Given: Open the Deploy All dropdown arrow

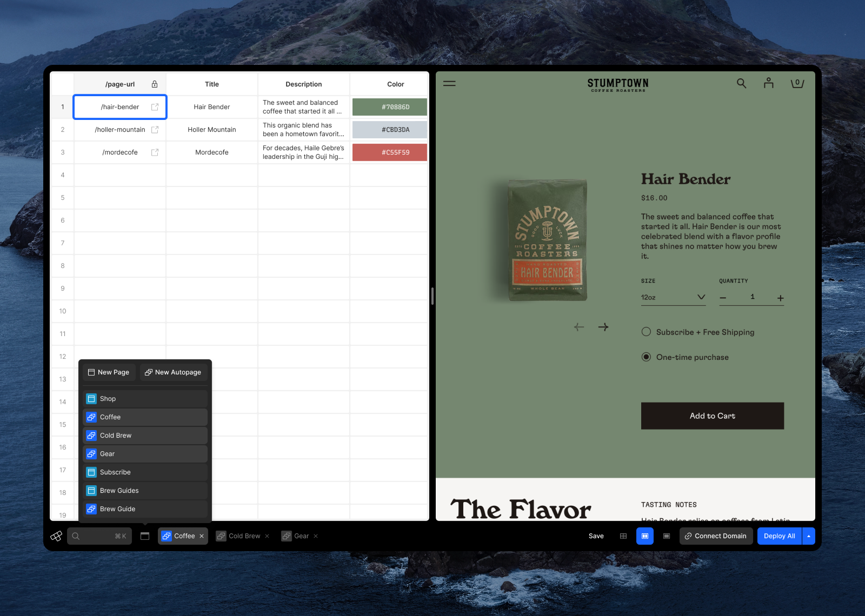Looking at the screenshot, I should pos(809,536).
